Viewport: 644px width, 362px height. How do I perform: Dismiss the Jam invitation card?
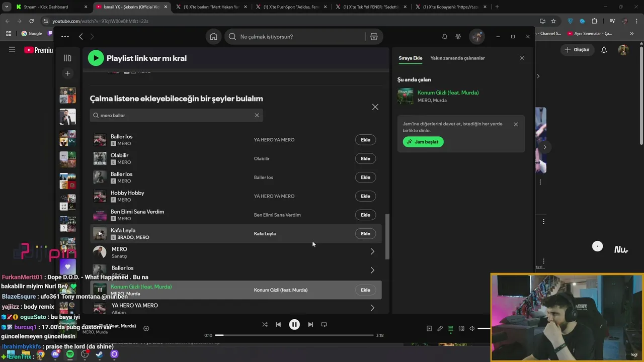pos(516,124)
